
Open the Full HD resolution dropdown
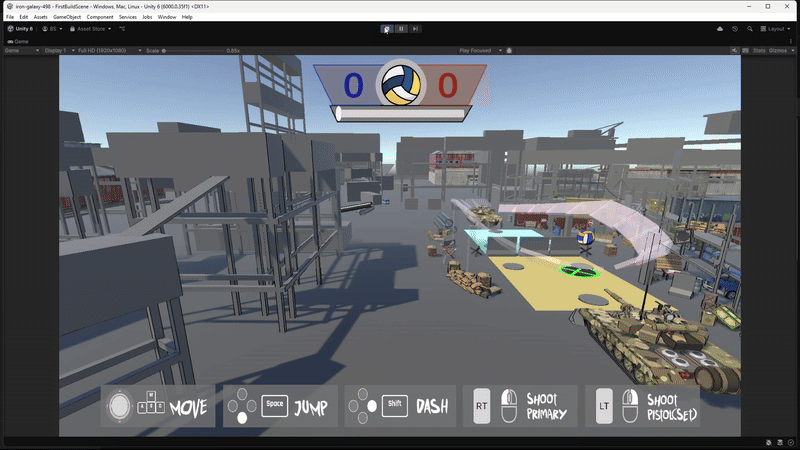[x=109, y=51]
